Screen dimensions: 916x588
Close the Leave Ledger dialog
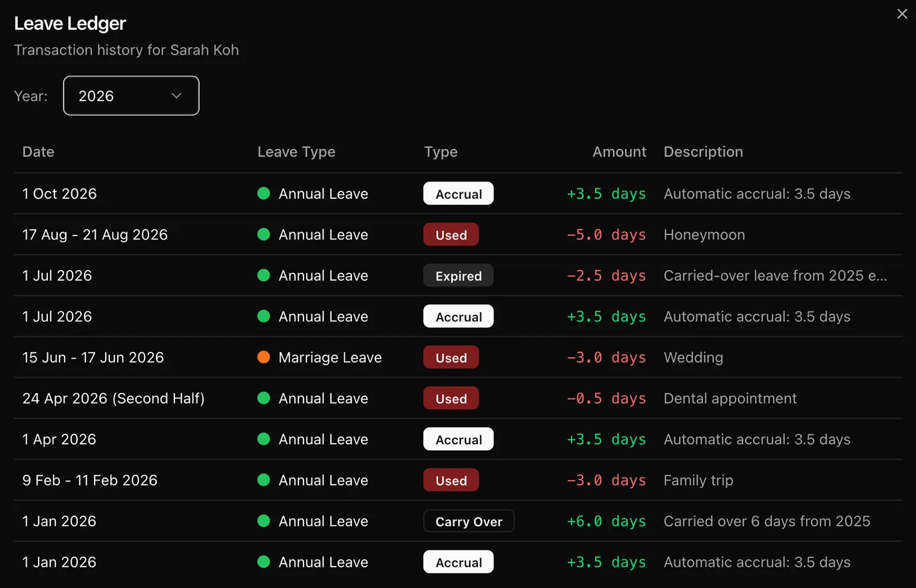tap(902, 14)
